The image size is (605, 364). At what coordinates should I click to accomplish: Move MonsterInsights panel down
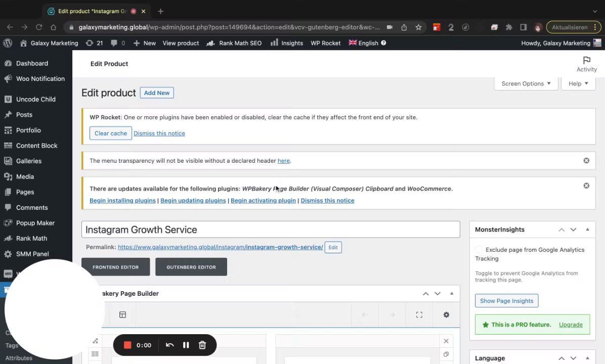pyautogui.click(x=573, y=230)
